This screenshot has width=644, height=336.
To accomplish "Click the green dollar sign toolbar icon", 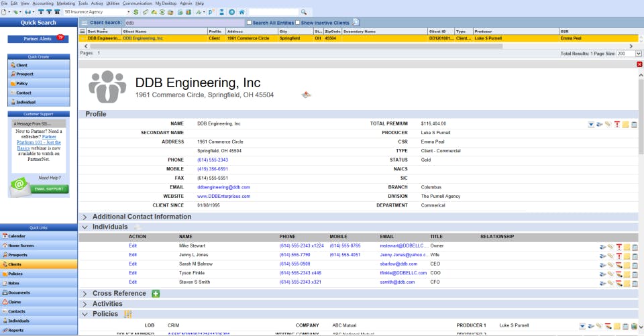I will pyautogui.click(x=136, y=12).
